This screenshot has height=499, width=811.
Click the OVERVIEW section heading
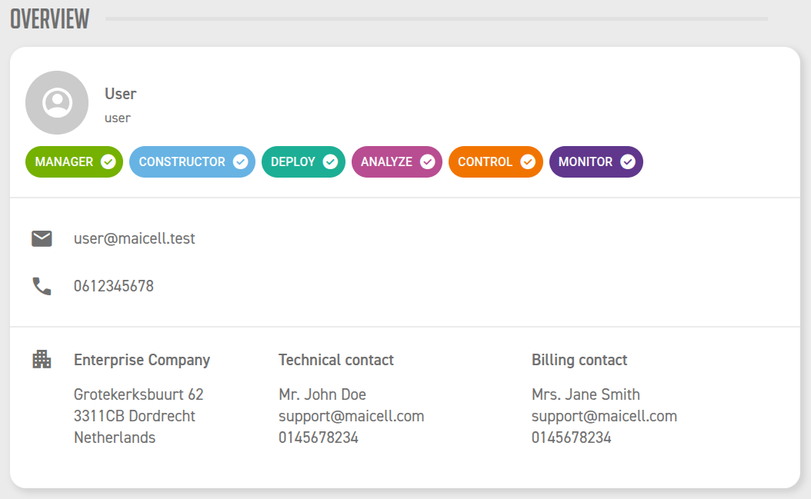[x=50, y=19]
